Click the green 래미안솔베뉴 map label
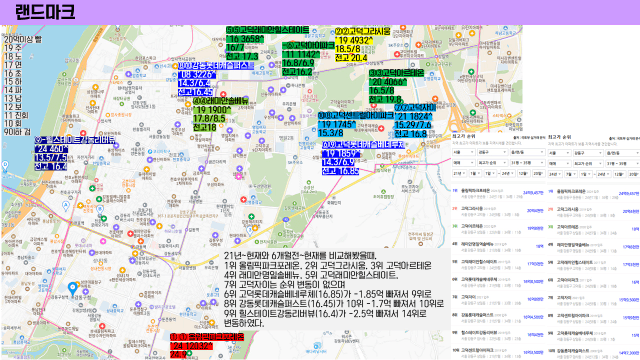Image resolution: width=640 pixels, height=360 pixels. (x=221, y=114)
